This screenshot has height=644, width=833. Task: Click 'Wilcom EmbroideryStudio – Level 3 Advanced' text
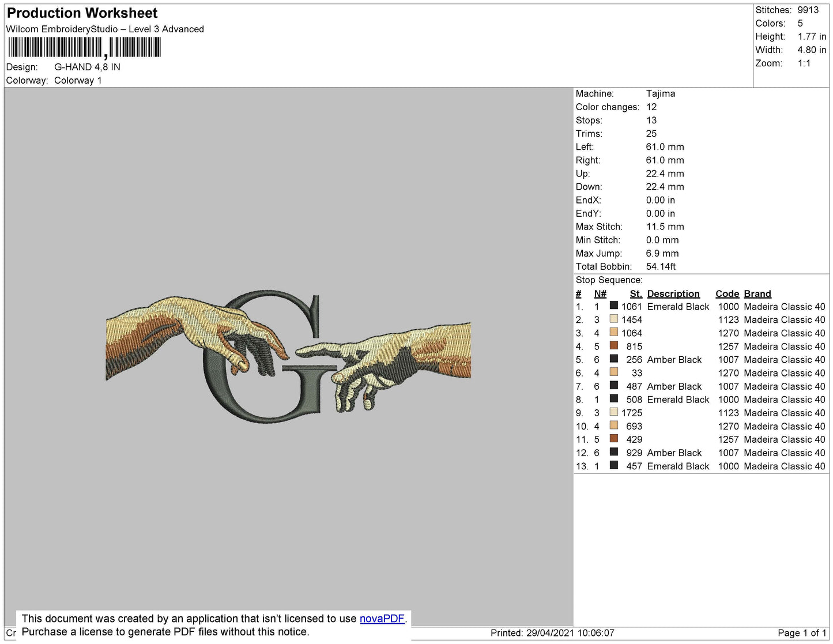tap(105, 29)
